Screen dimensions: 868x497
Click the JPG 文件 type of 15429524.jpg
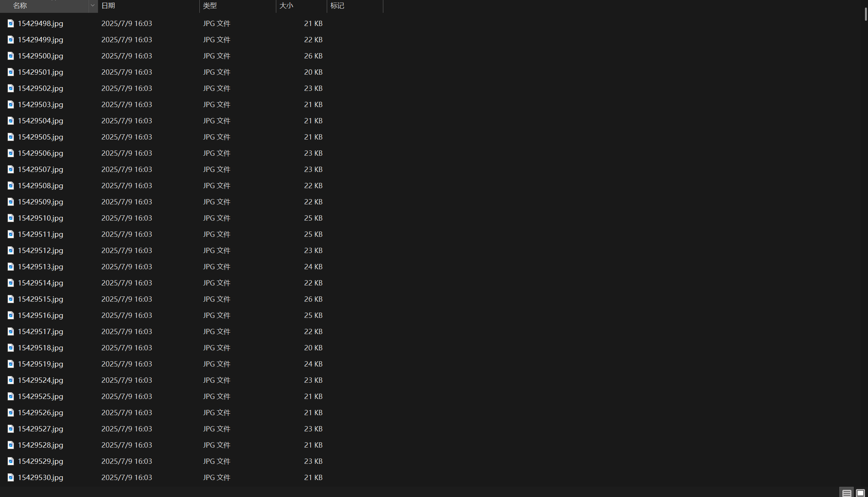pyautogui.click(x=217, y=380)
